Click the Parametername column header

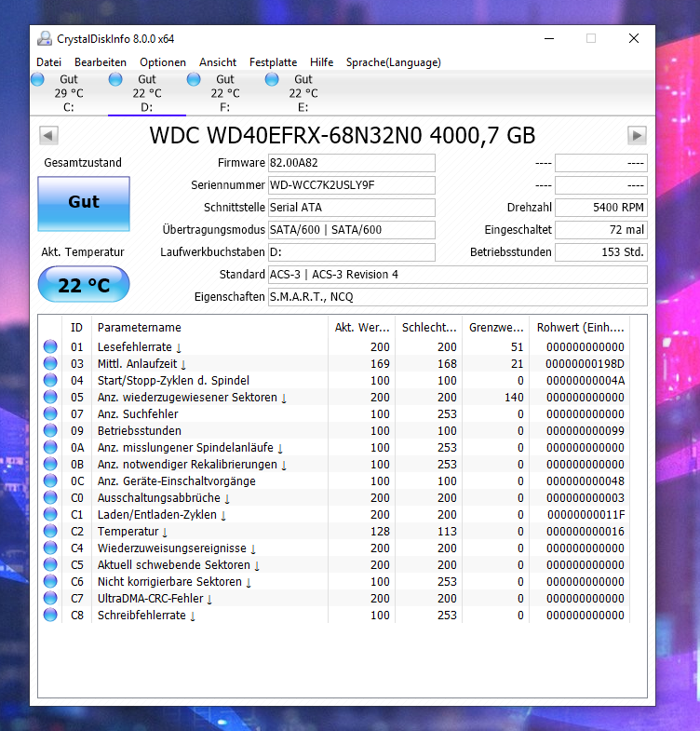209,327
